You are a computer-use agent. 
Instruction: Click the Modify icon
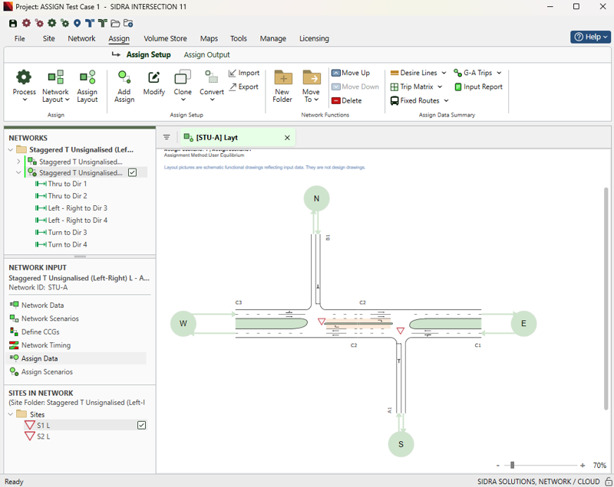click(x=154, y=77)
